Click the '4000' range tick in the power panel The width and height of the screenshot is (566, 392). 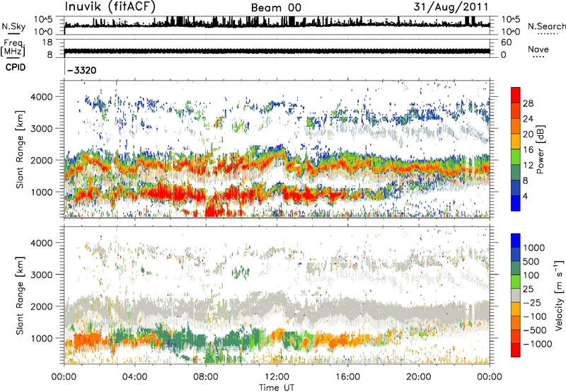pos(41,97)
